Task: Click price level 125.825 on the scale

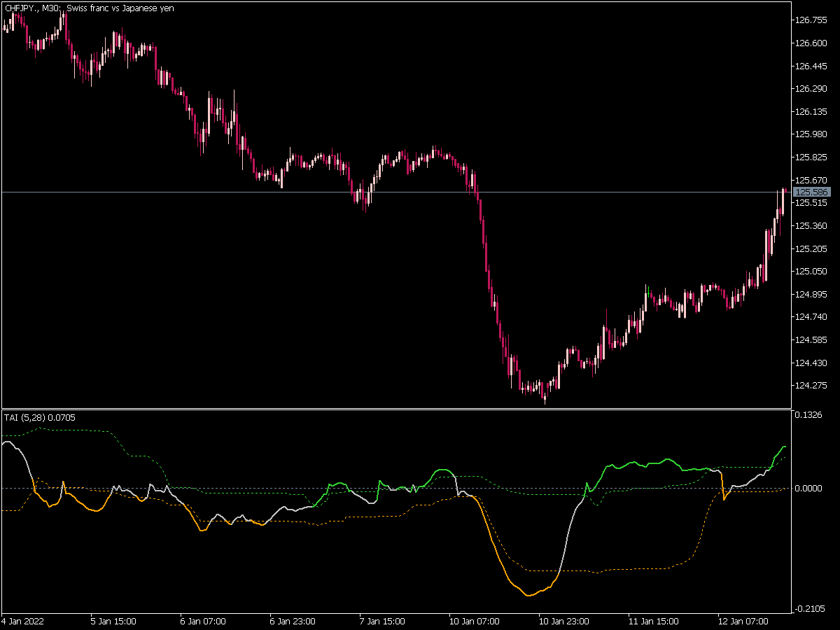Action: tap(812, 157)
